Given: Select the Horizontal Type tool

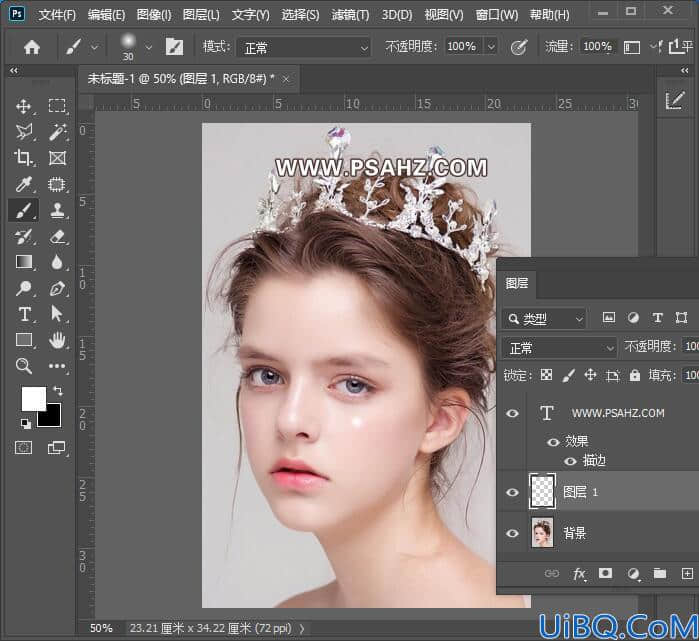Looking at the screenshot, I should coord(24,314).
